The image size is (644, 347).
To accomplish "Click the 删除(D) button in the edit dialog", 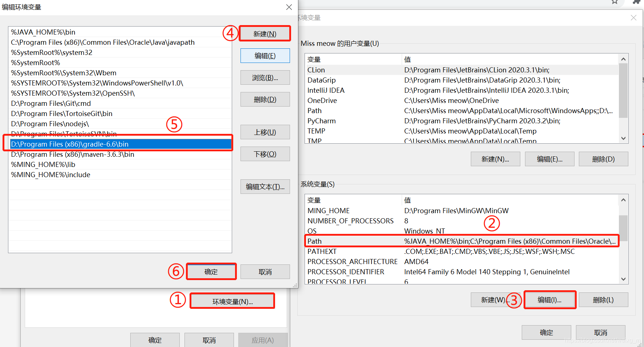I will click(x=265, y=99).
